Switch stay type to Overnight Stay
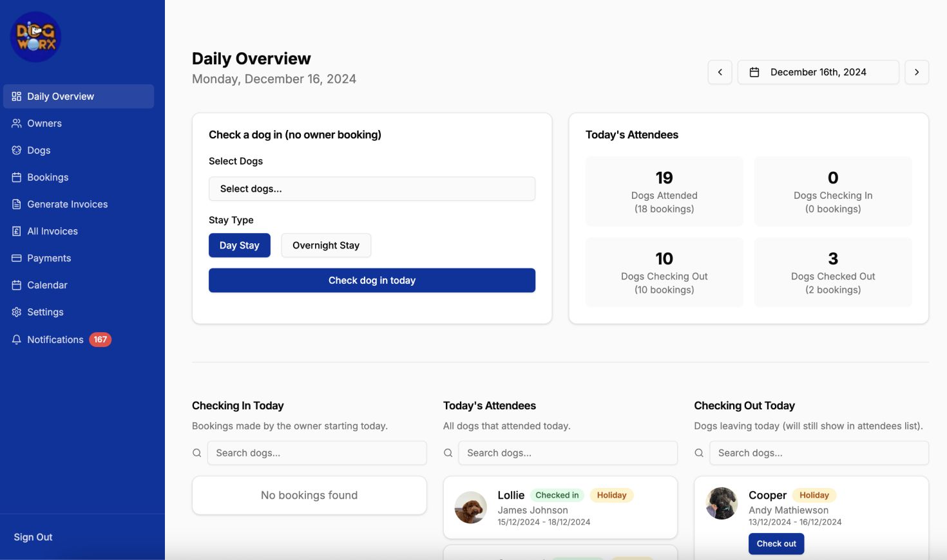Viewport: 947px width, 560px height. 325,245
